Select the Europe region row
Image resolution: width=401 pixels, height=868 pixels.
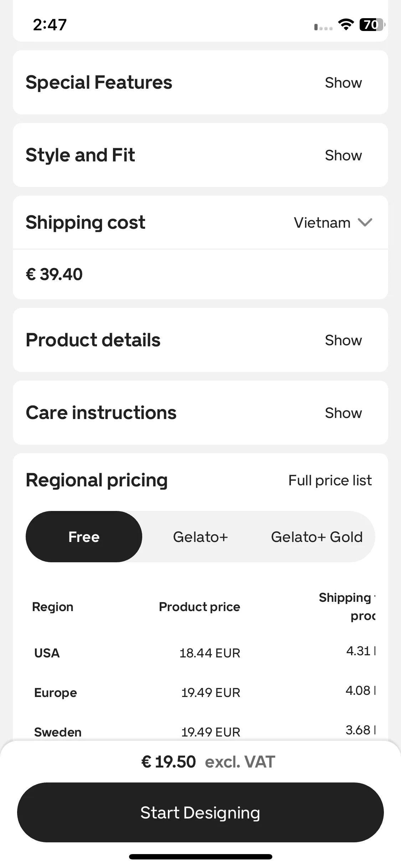(200, 692)
